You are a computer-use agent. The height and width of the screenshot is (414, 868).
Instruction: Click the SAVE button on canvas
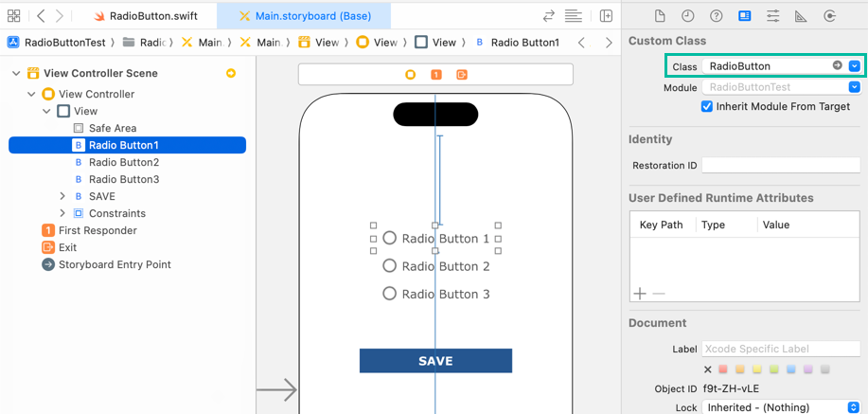point(435,361)
